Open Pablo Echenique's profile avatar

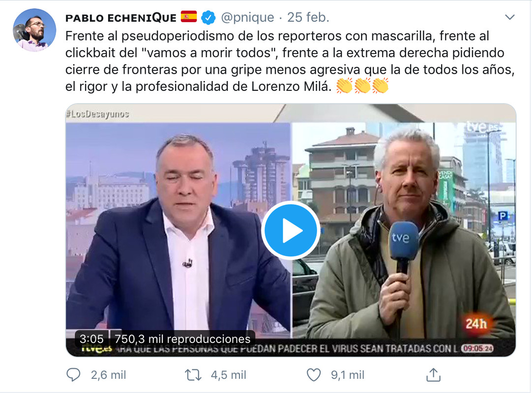[34, 30]
